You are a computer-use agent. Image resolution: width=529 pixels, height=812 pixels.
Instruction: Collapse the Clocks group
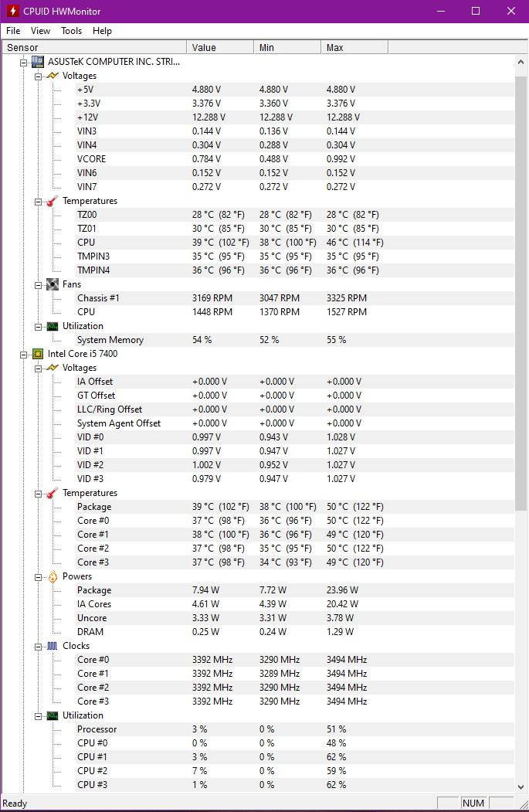click(38, 647)
